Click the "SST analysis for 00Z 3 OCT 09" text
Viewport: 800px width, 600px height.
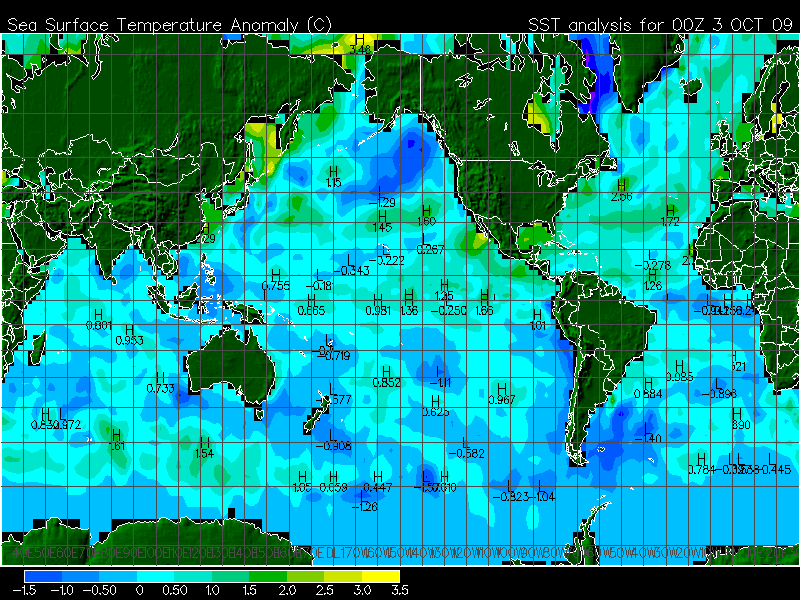pyautogui.click(x=660, y=23)
